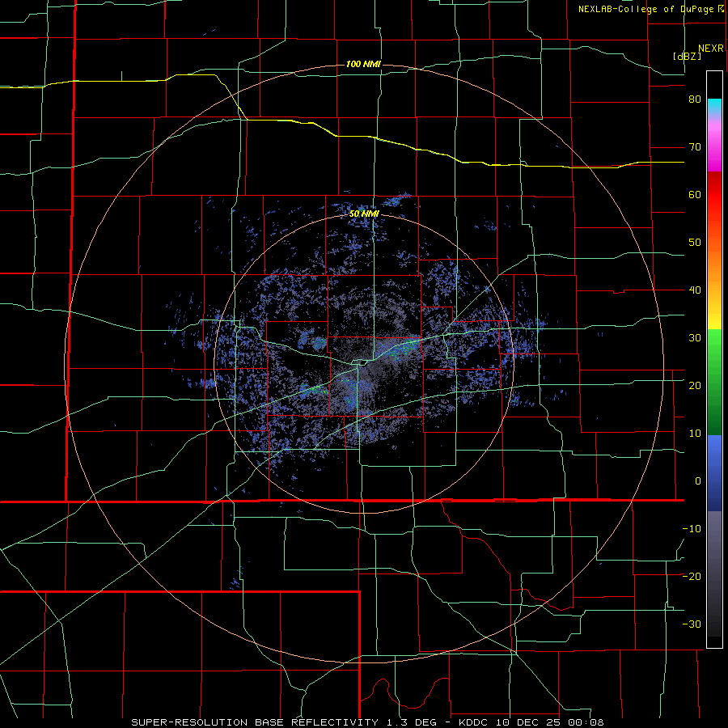This screenshot has width=728, height=728.
Task: Click the 1.3 DEG elevation angle text
Action: tap(413, 722)
